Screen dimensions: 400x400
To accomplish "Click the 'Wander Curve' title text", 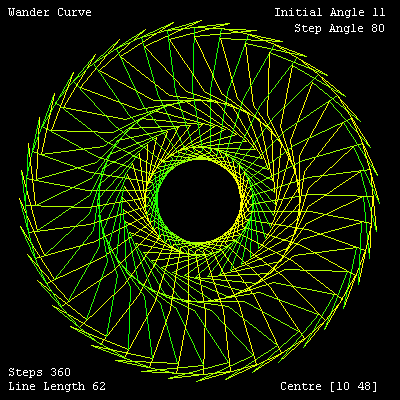I will (50, 12).
